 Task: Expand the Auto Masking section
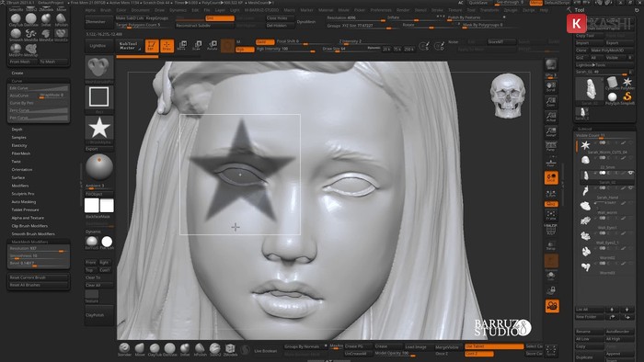[23, 202]
